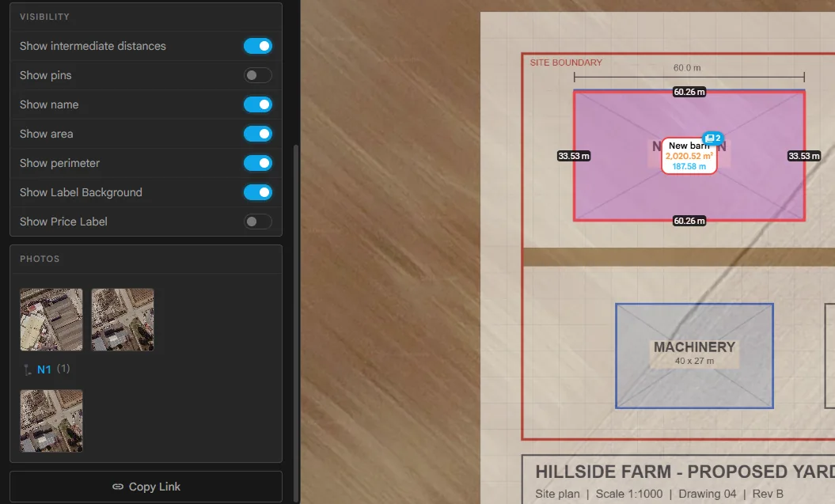The height and width of the screenshot is (504, 835).
Task: Disable the Show perimeter toggle
Action: tap(258, 163)
